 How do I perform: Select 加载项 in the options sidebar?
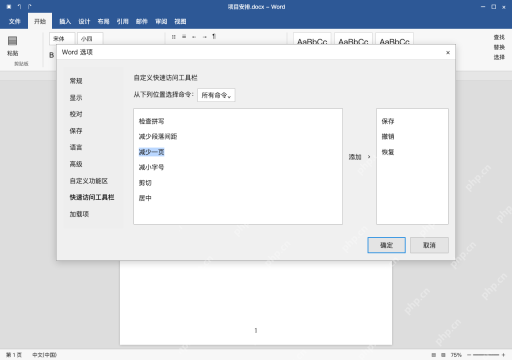click(79, 214)
